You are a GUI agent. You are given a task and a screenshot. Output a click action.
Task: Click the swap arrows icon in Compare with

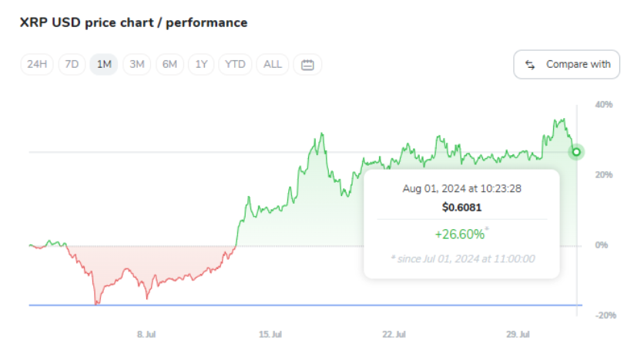click(530, 65)
